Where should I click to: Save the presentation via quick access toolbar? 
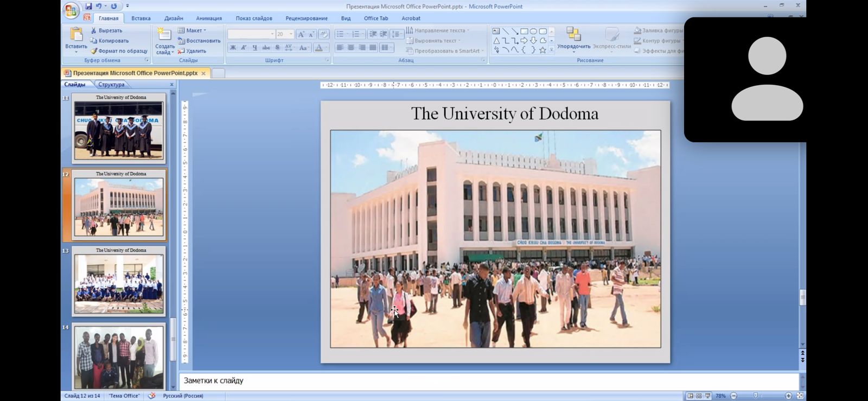tap(88, 6)
